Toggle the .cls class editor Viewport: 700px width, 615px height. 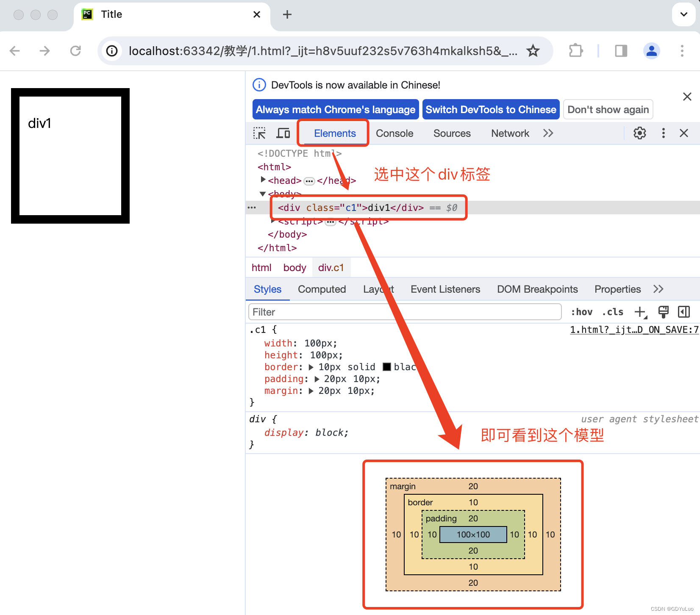(x=613, y=312)
